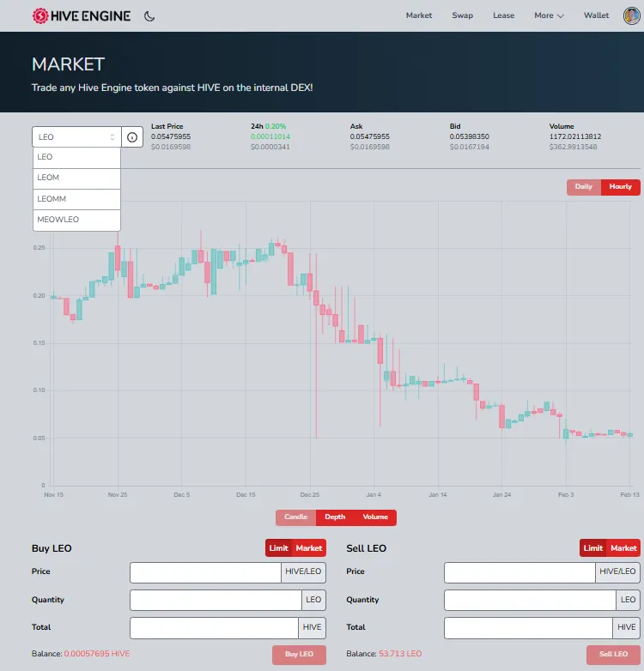
Task: Click the Hive Engine logo
Action: pos(82,15)
